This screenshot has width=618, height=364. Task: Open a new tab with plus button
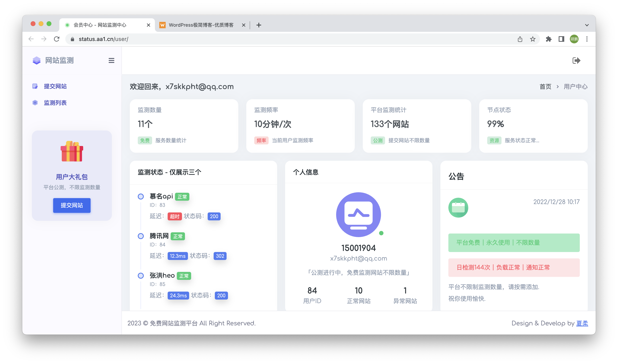[259, 25]
